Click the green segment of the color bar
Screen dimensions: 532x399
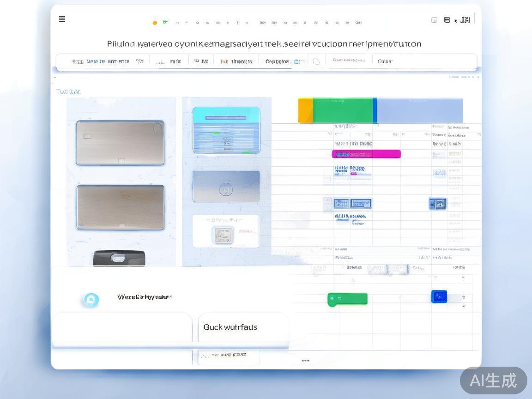[343, 110]
